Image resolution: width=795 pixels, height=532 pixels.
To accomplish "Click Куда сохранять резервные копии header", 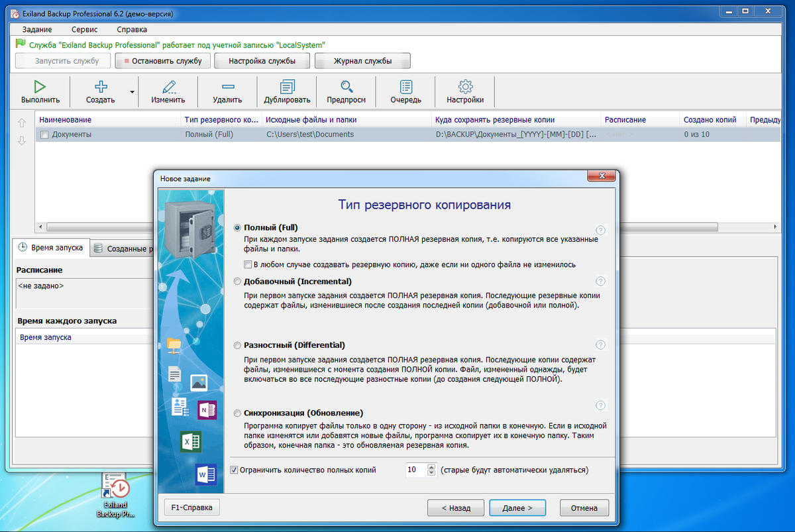I will 517,120.
